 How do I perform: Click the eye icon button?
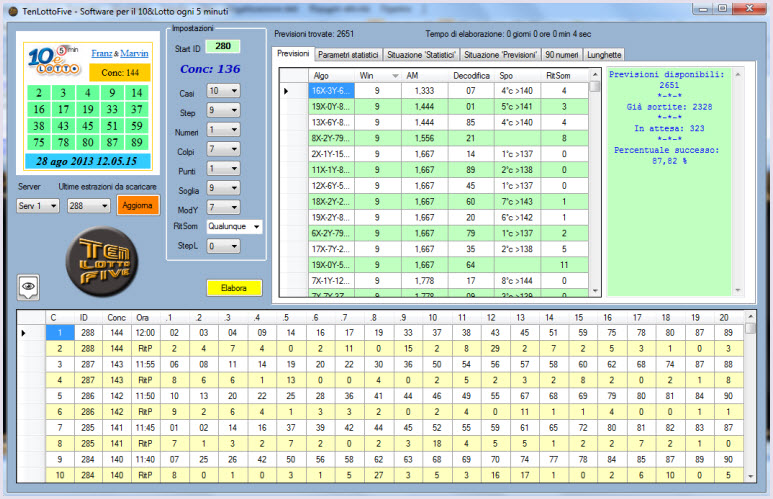(28, 286)
